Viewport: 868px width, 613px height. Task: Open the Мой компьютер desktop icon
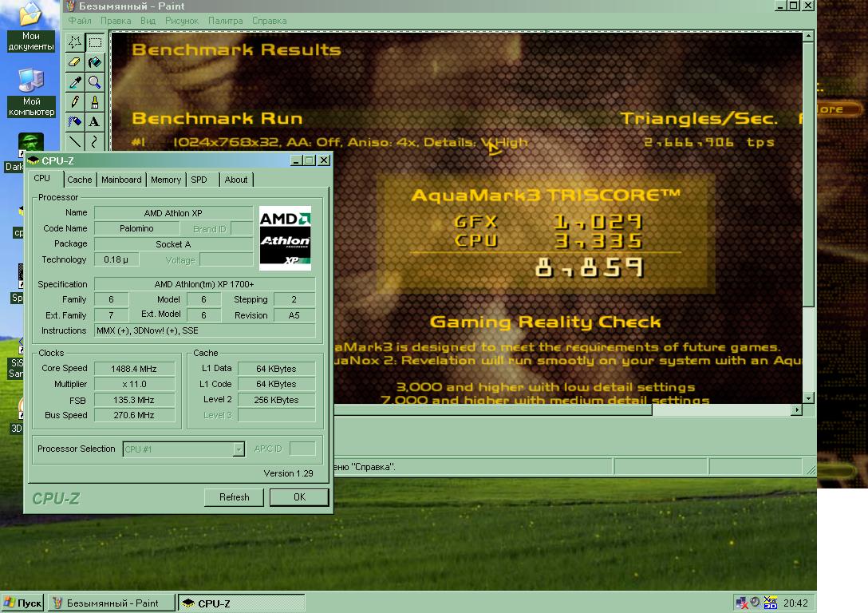31,93
